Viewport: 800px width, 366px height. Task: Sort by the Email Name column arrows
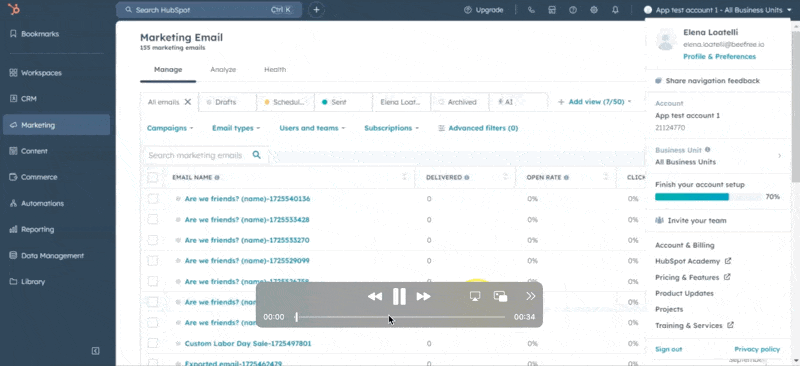click(405, 177)
